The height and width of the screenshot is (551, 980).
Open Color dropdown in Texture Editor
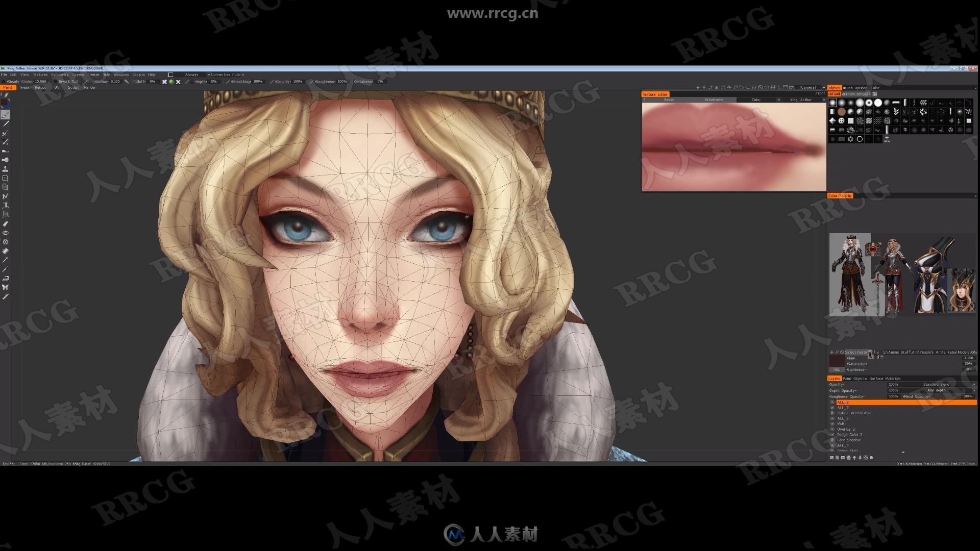click(x=759, y=99)
